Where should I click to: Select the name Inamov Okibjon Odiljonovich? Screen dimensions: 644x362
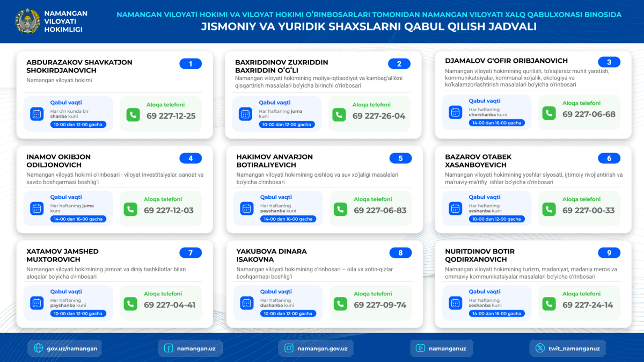pos(58,161)
